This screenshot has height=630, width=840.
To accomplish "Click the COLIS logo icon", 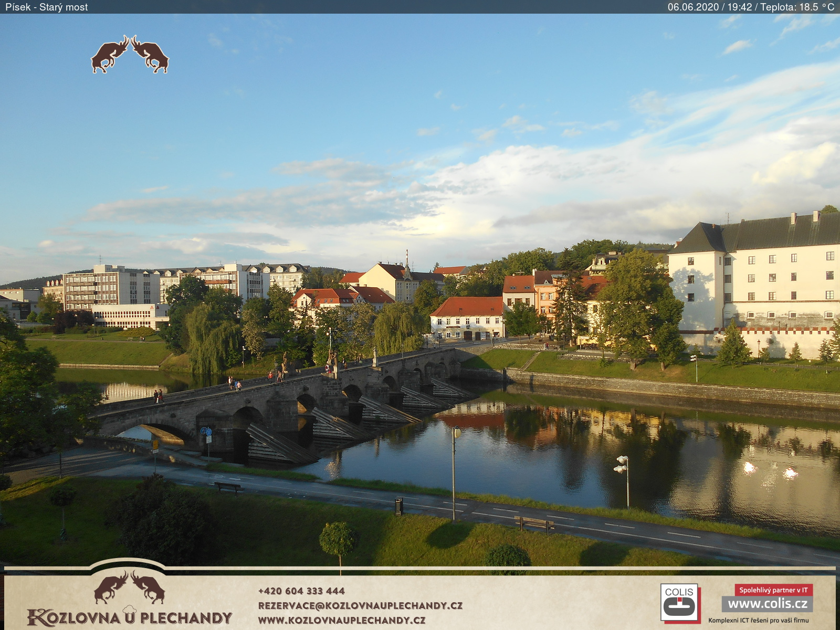I will click(680, 603).
